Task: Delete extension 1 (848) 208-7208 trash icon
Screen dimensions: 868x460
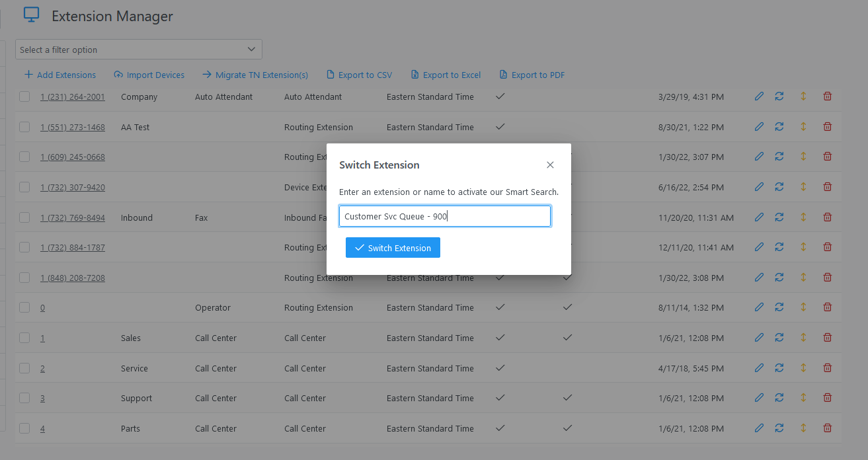Action: click(x=827, y=278)
